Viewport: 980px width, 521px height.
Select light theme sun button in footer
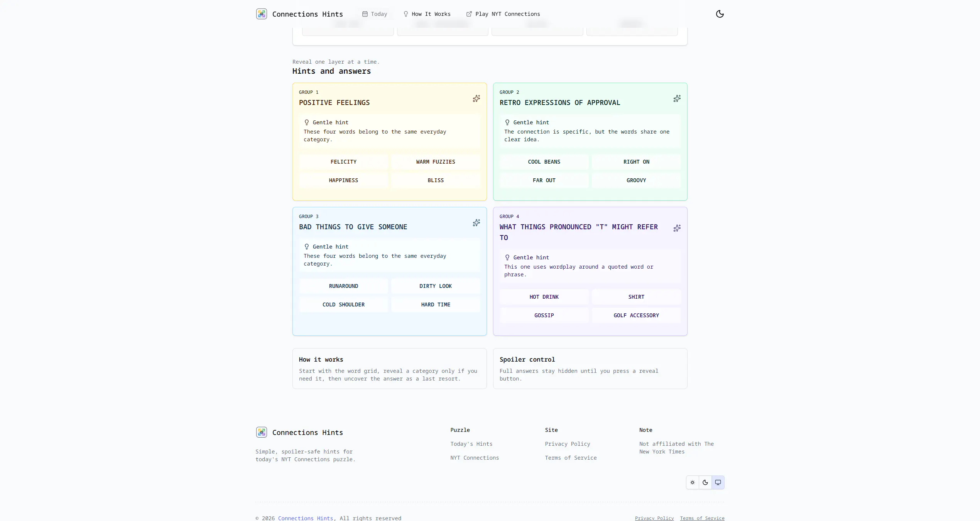pyautogui.click(x=693, y=482)
